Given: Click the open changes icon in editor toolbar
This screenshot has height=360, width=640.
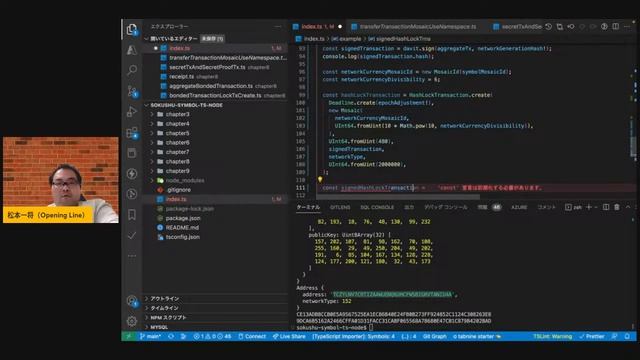Looking at the screenshot, I should click(560, 27).
